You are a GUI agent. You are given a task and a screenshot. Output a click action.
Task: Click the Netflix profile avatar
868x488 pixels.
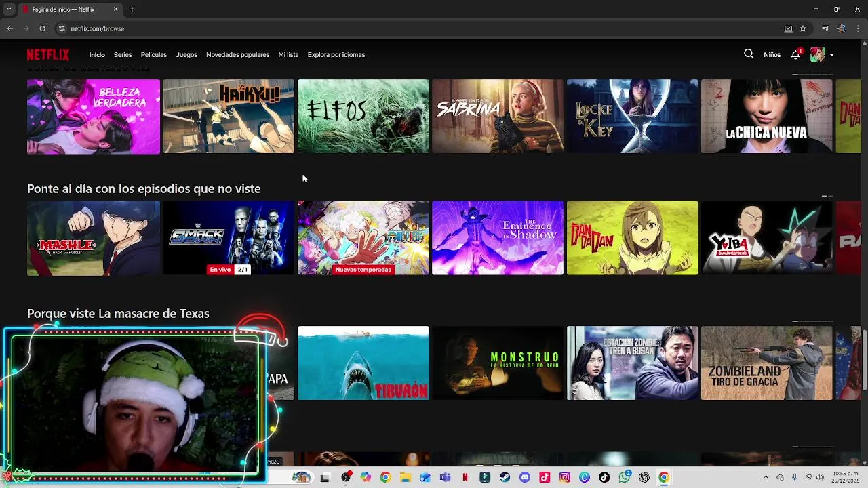coord(817,55)
